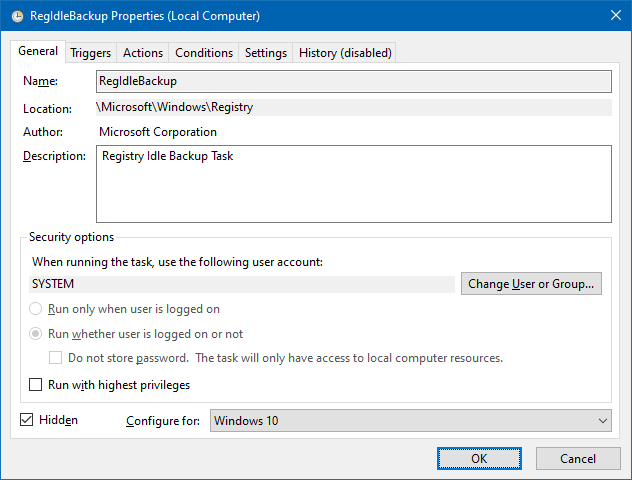Click the Name field containing RegIdleBackup

coord(353,81)
